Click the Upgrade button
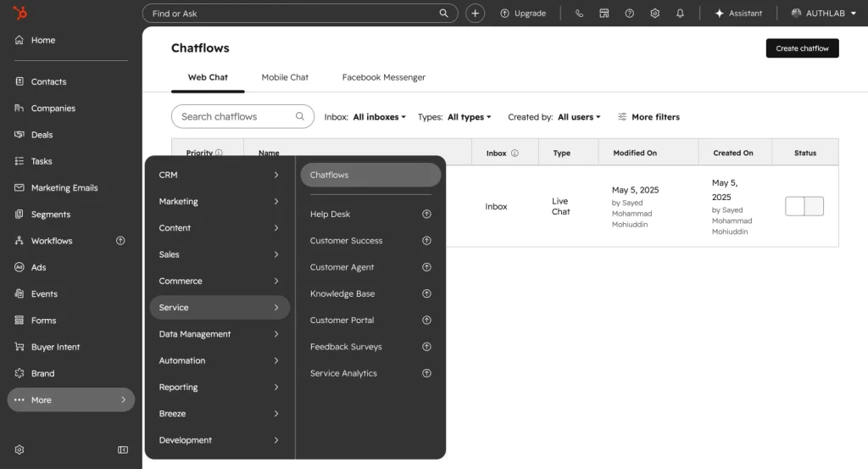This screenshot has height=469, width=868. 522,14
